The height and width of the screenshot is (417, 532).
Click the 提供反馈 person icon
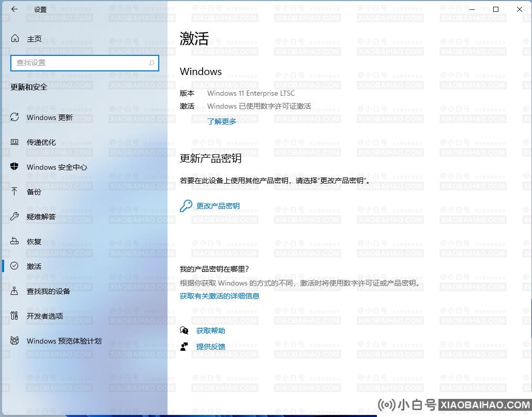point(184,346)
